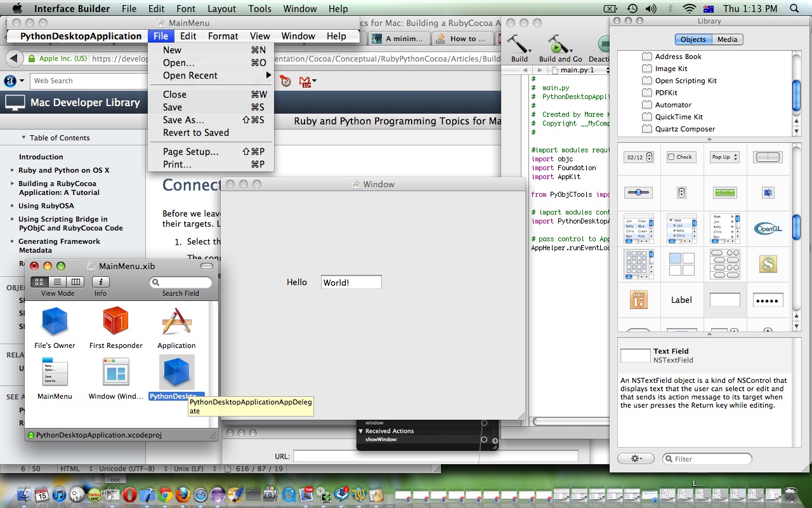
Task: Select the First Responder object icon
Action: 115,321
